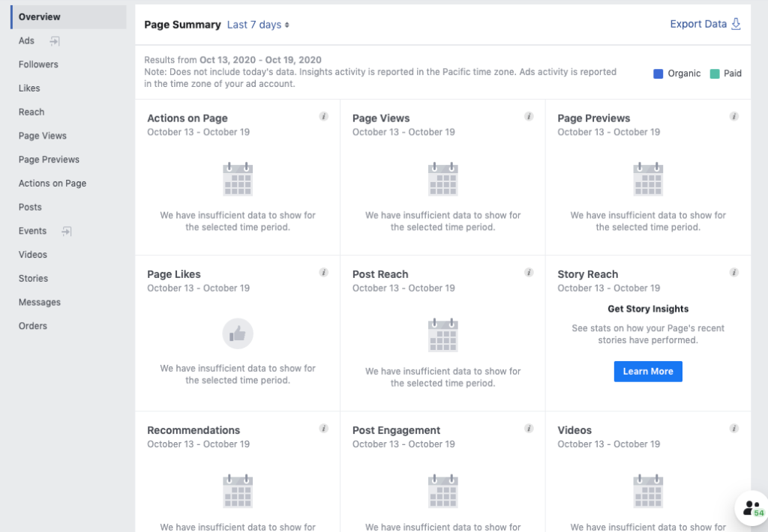768x532 pixels.
Task: Click the info icon on Post Reach card
Action: click(529, 272)
